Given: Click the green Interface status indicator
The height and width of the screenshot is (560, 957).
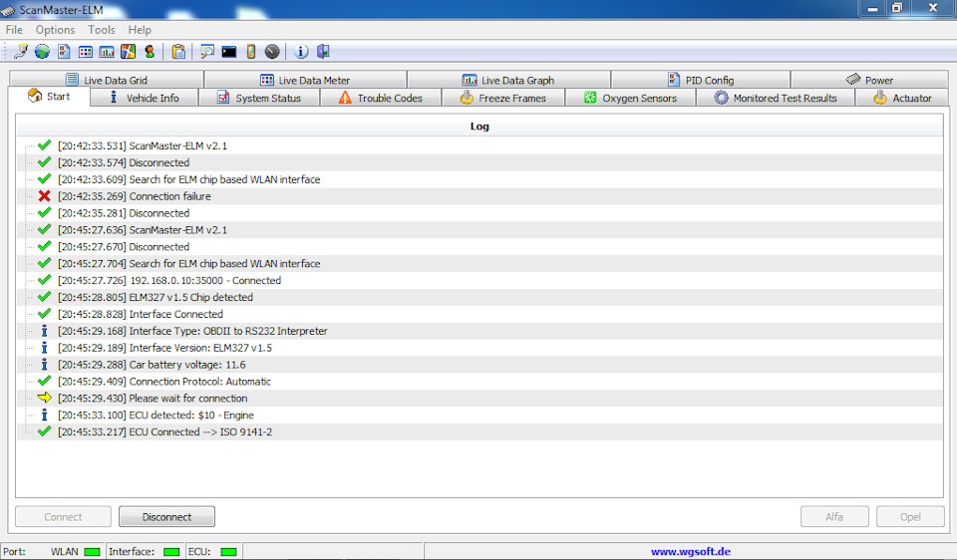Looking at the screenshot, I should pos(171,551).
